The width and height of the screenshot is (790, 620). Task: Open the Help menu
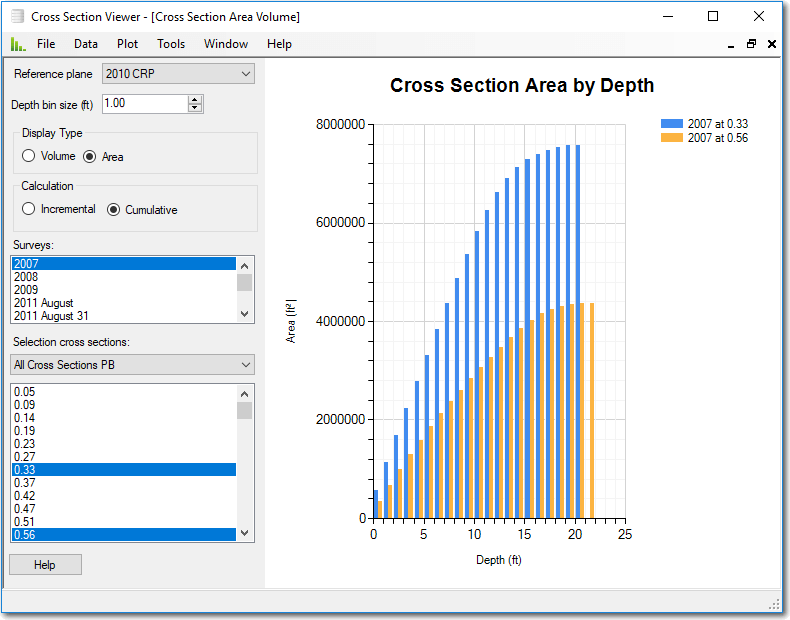coord(279,44)
